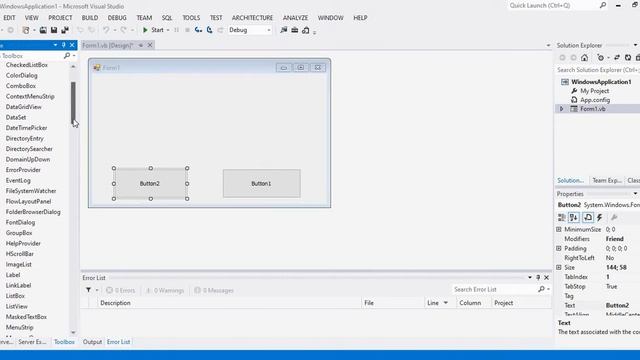Toggle the 0 Warnings filter
This screenshot has width=640, height=360.
[165, 290]
